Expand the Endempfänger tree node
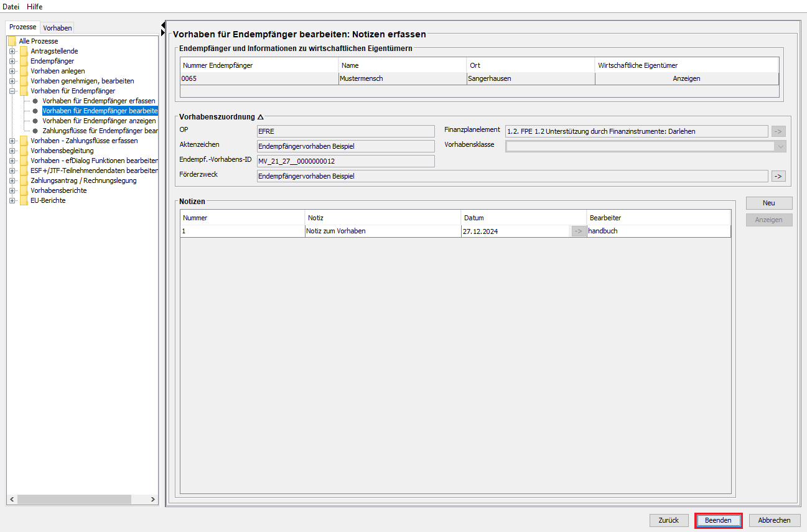The height and width of the screenshot is (532, 807). [x=12, y=61]
